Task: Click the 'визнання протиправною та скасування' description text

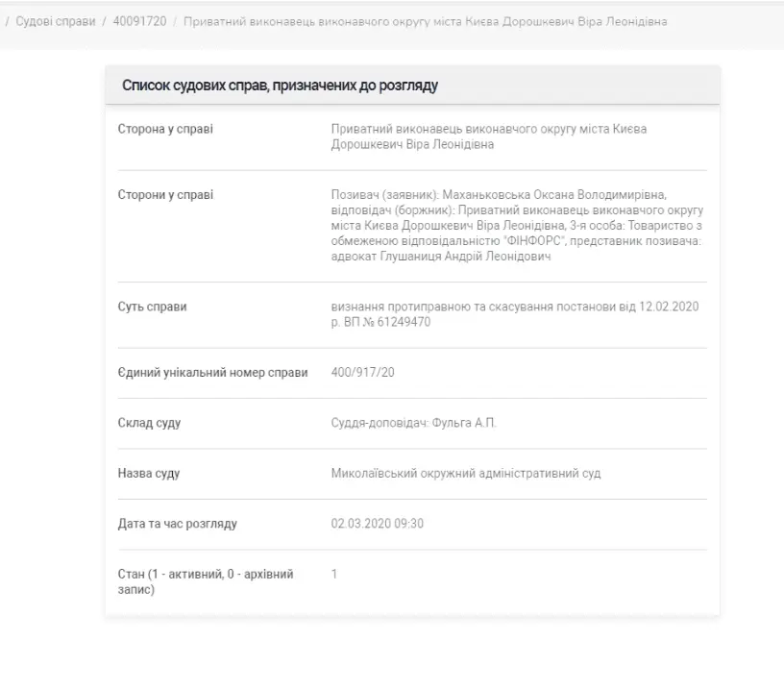Action: pos(516,314)
